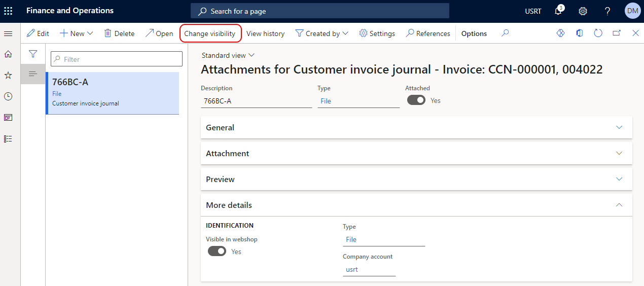Click the Description field 766BC-A
644x286 pixels.
tap(257, 101)
